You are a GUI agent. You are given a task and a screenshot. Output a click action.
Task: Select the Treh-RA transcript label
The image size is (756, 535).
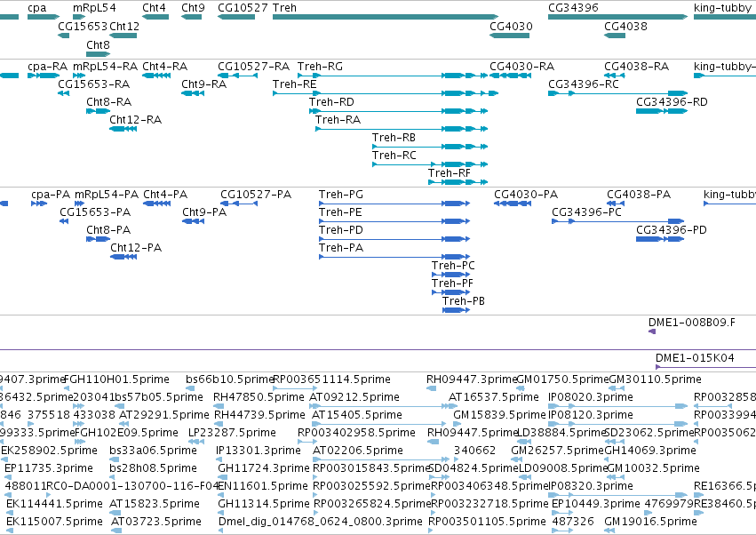point(338,120)
